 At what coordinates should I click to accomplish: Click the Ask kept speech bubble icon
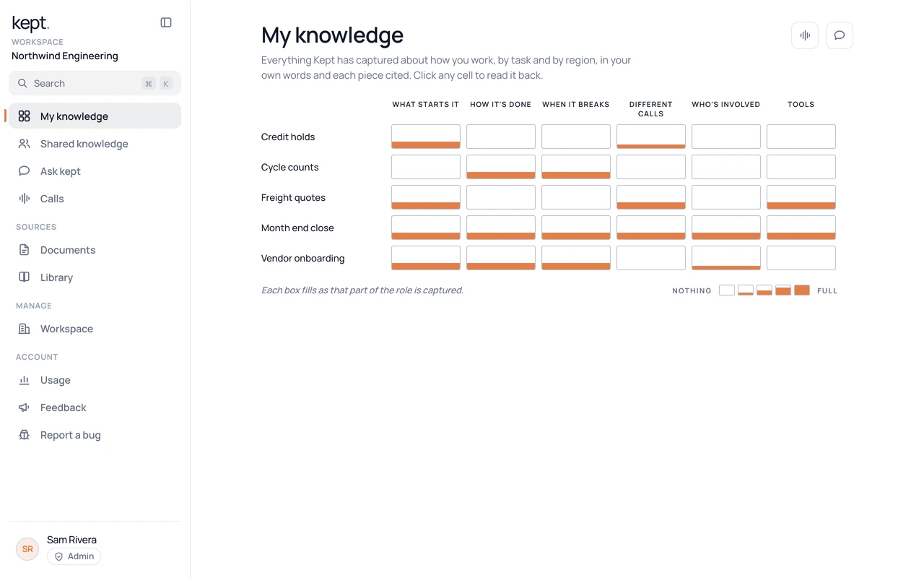24,171
